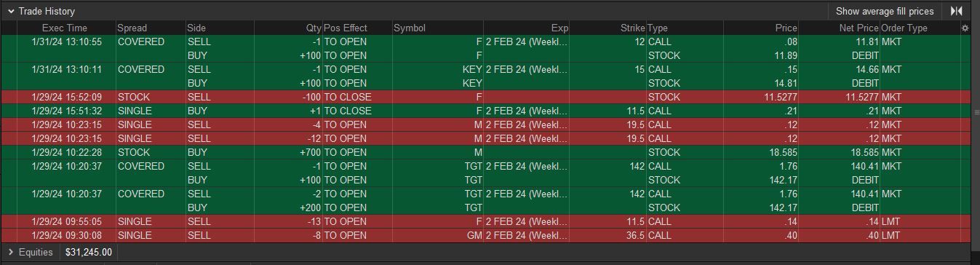980x265 pixels.
Task: Click the Symbol column header
Action: pyautogui.click(x=437, y=28)
